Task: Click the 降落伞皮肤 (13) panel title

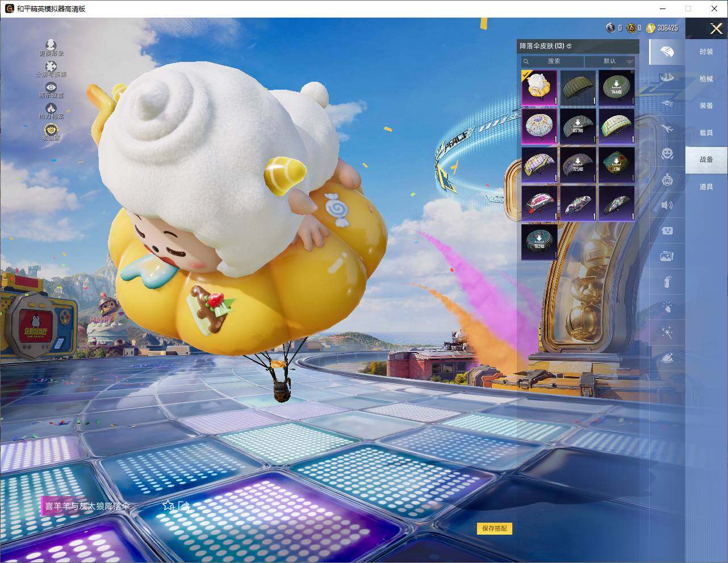Action: pyautogui.click(x=542, y=46)
